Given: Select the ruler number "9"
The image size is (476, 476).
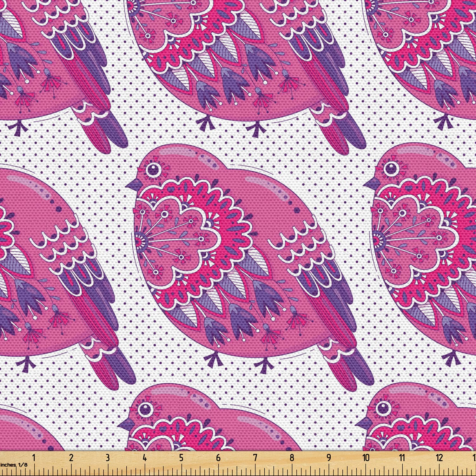Looking at the screenshot, I should pos(329,458).
